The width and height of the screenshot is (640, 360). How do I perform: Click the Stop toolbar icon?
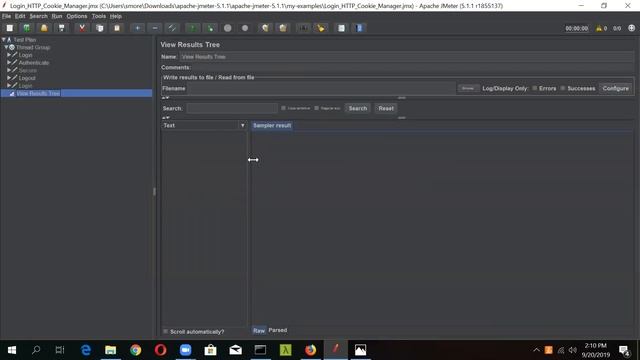point(228,28)
